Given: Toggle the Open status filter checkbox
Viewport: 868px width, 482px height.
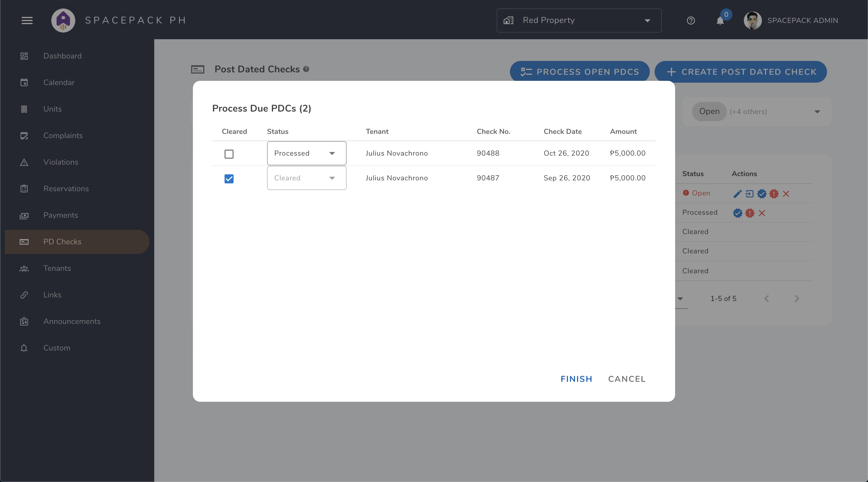Looking at the screenshot, I should 709,111.
